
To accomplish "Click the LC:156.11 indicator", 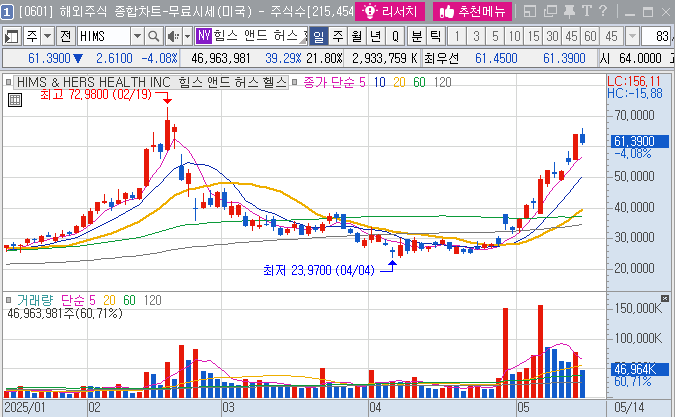I will pyautogui.click(x=634, y=81).
